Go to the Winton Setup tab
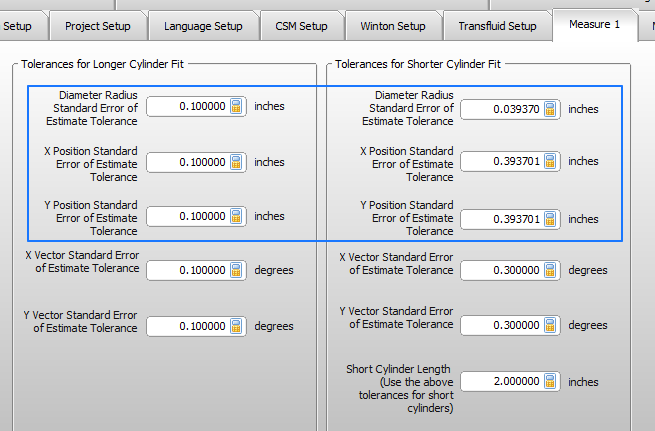The height and width of the screenshot is (431, 655). (391, 26)
